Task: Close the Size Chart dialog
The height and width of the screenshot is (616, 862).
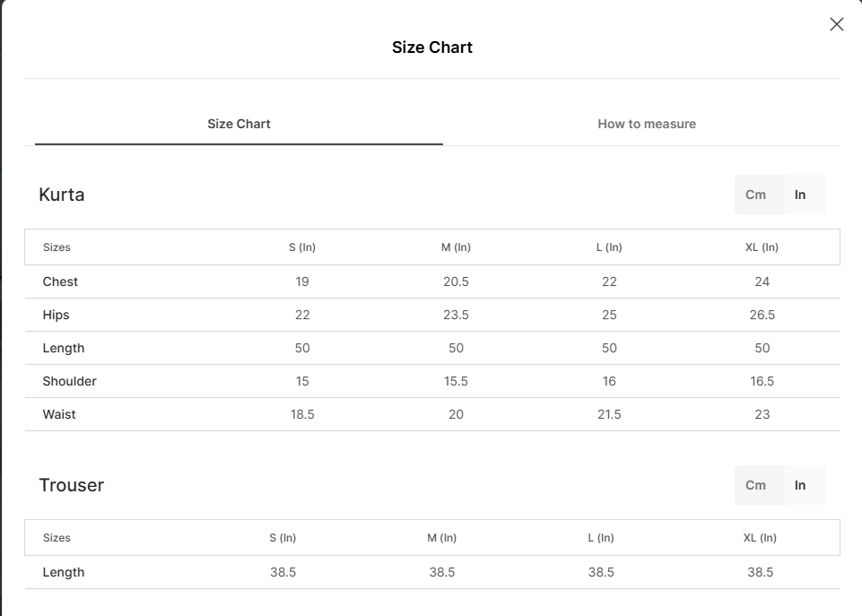Action: point(836,24)
